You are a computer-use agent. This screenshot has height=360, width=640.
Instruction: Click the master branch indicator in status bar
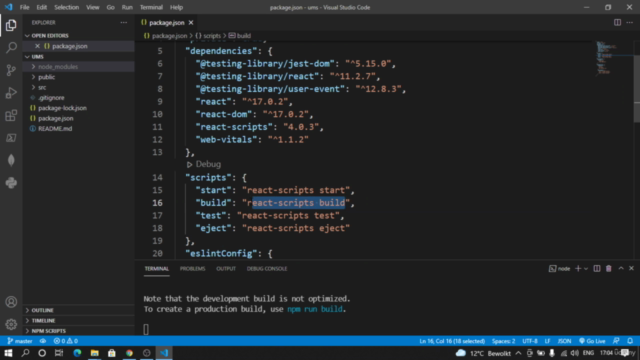coord(20,341)
